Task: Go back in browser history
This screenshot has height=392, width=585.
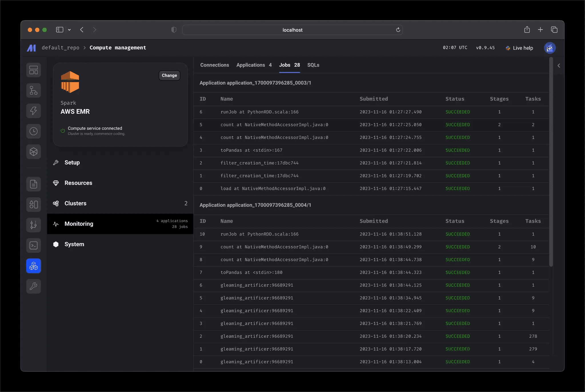Action: point(82,30)
